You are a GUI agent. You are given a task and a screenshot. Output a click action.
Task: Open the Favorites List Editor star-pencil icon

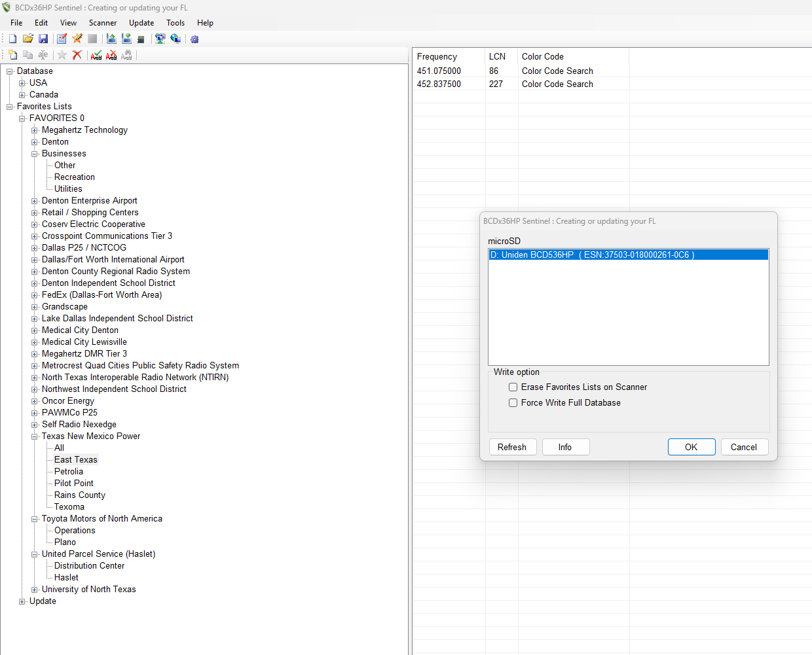[x=77, y=39]
